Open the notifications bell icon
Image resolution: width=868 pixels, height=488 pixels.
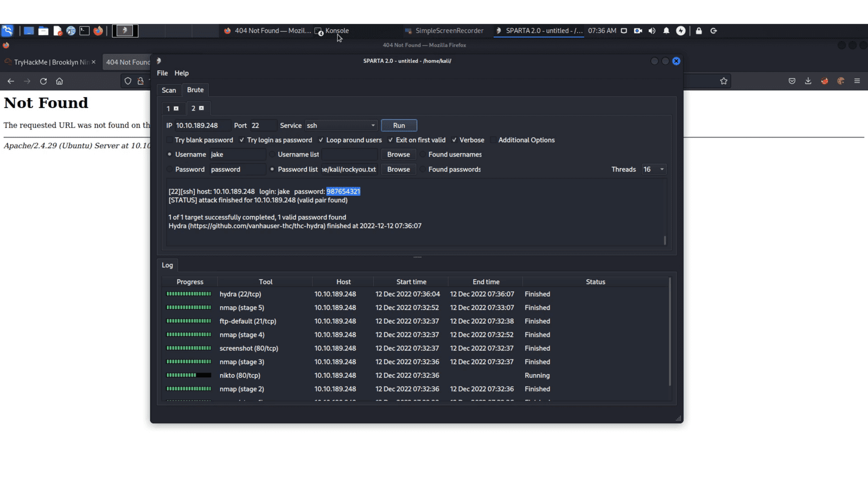(666, 31)
